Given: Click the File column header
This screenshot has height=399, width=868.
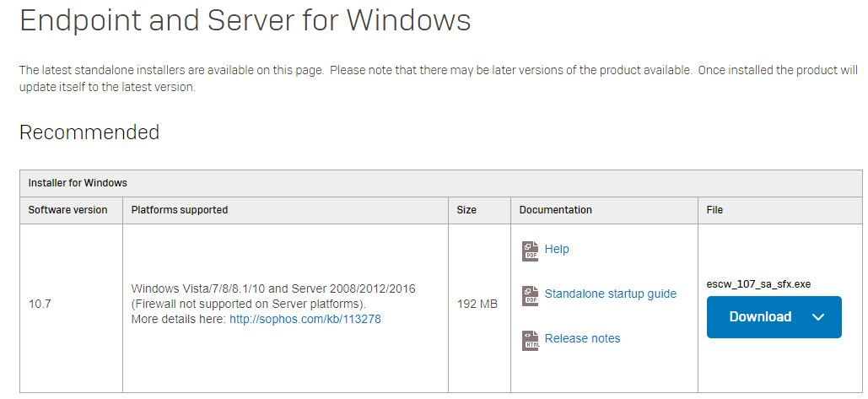Looking at the screenshot, I should tap(714, 210).
